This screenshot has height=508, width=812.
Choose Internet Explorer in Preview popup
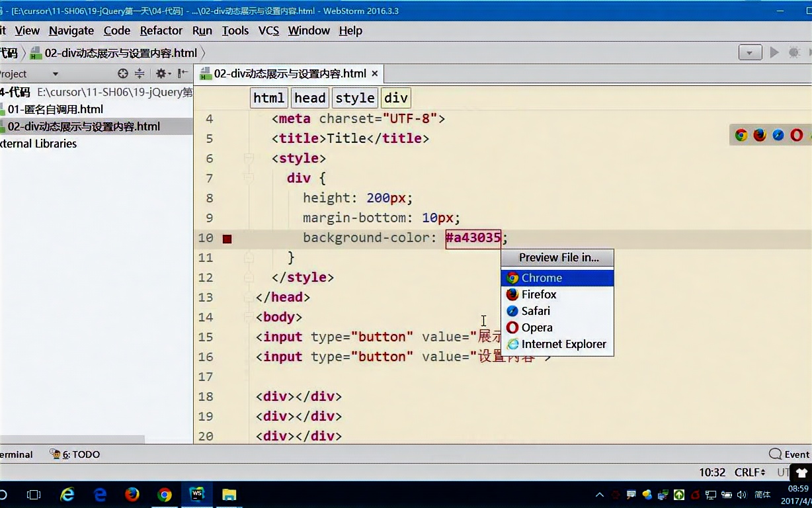point(557,344)
